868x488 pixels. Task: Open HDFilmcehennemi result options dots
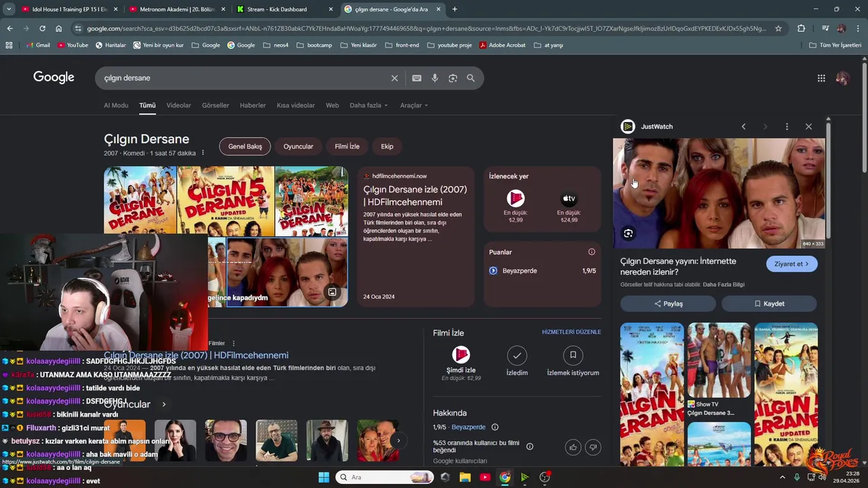(x=233, y=344)
